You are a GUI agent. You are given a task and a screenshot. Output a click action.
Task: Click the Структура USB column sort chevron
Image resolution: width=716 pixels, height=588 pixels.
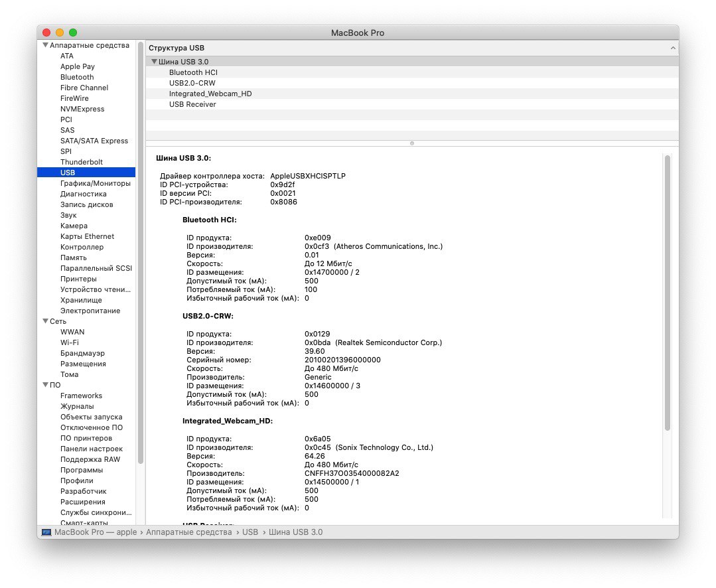pyautogui.click(x=673, y=48)
